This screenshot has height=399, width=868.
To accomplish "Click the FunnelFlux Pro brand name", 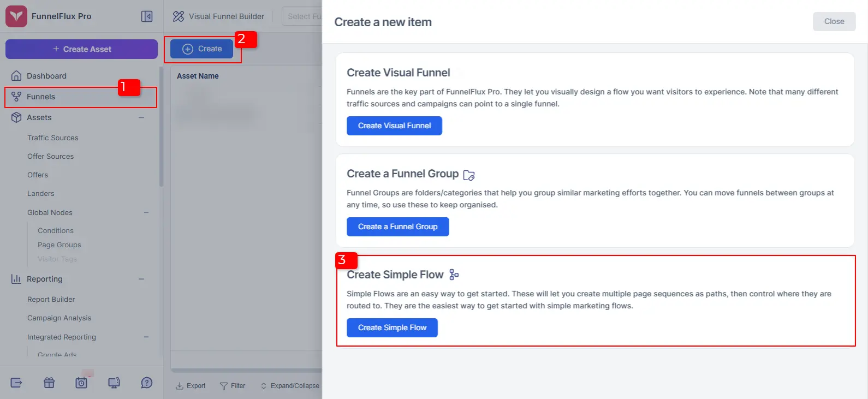I will 62,16.
